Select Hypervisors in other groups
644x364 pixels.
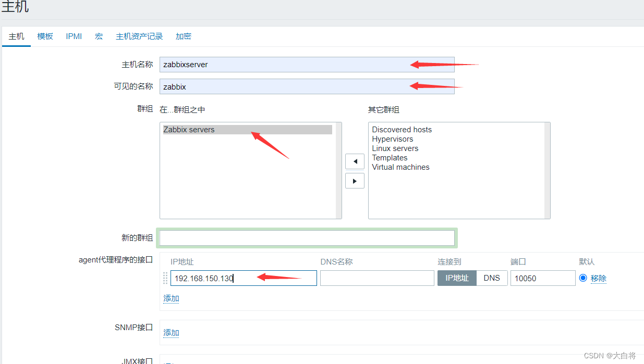(x=393, y=139)
